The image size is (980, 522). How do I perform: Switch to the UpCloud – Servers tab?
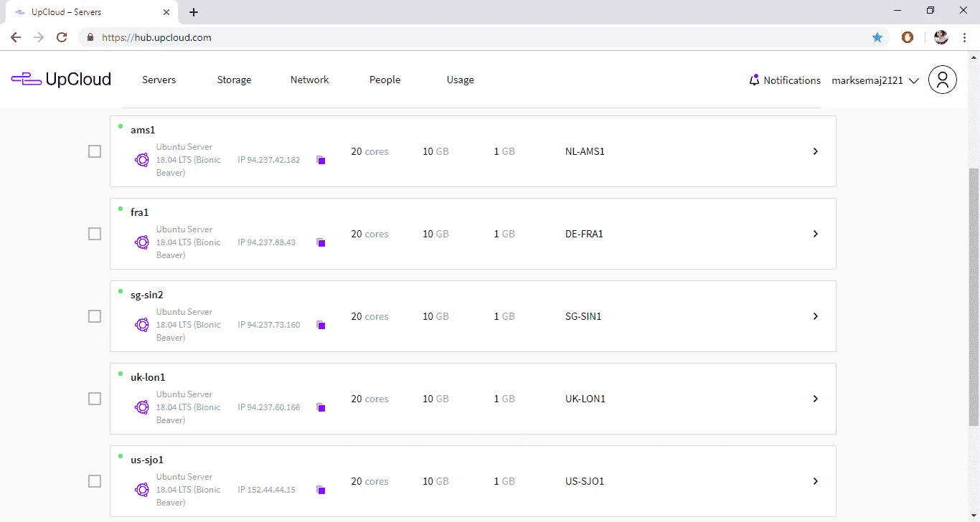[90, 12]
